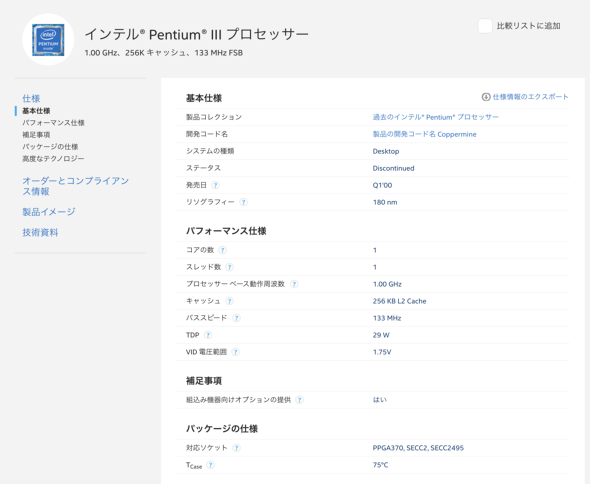590x484 pixels.
Task: Click the help icon beside 発売日
Action: (215, 185)
